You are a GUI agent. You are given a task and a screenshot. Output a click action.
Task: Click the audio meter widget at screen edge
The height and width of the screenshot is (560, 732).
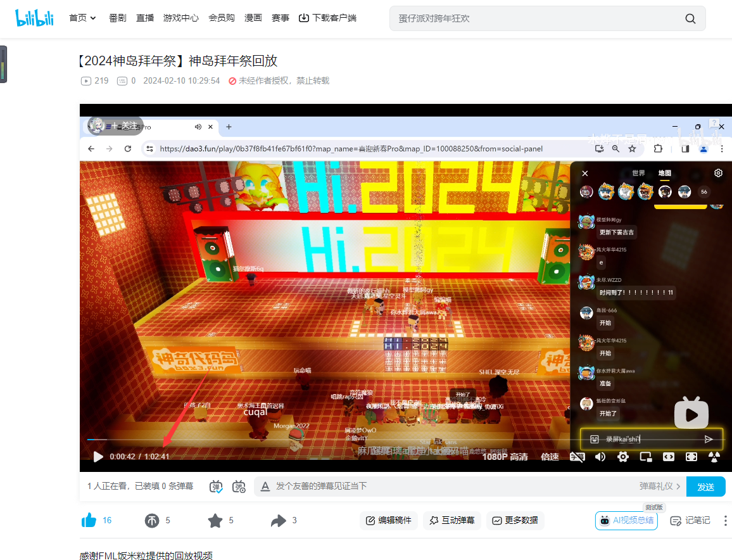coord(3,64)
